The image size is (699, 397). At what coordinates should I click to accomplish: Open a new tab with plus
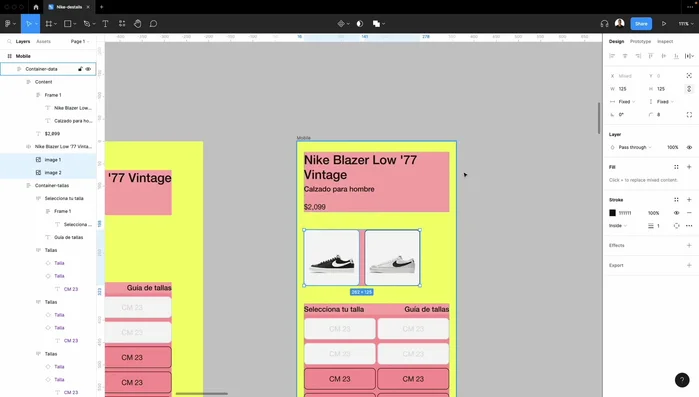click(101, 7)
